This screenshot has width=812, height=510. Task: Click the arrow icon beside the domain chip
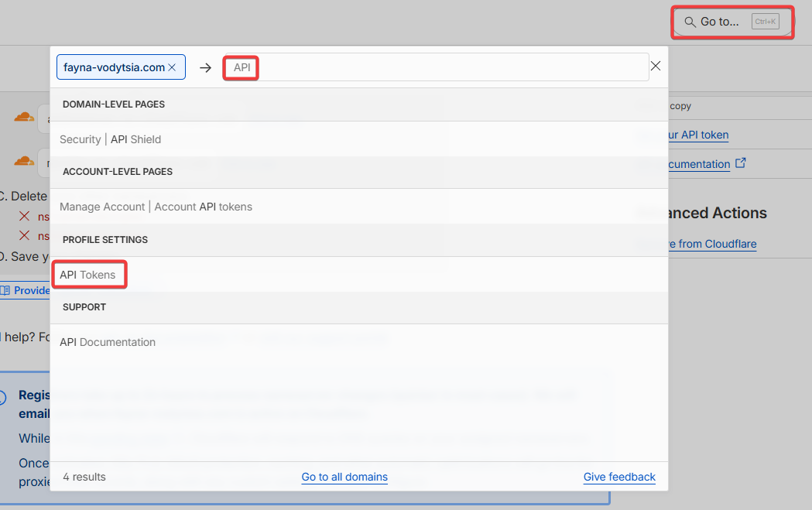[x=205, y=67]
